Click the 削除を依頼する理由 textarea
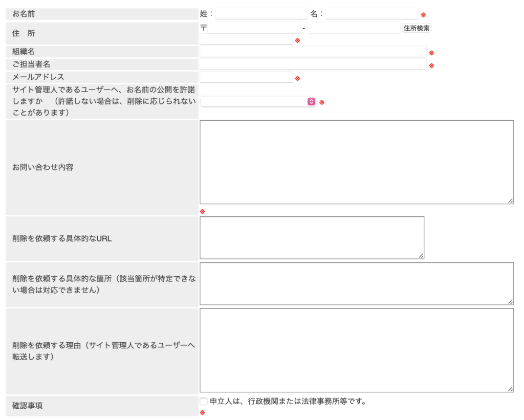524x420 pixels. 357,349
